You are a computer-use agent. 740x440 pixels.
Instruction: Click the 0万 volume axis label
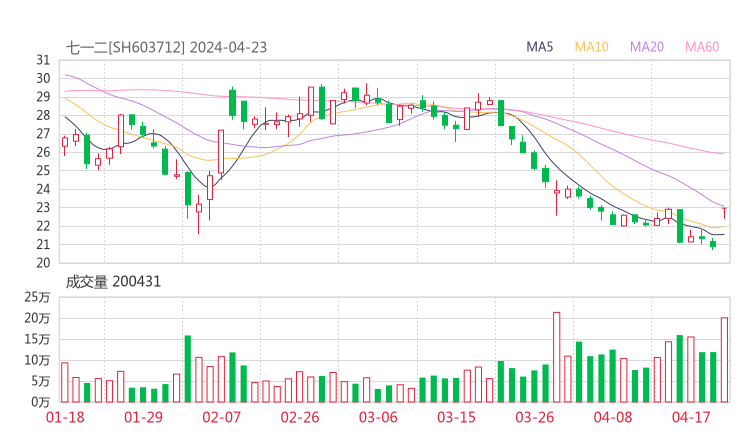[x=41, y=402]
